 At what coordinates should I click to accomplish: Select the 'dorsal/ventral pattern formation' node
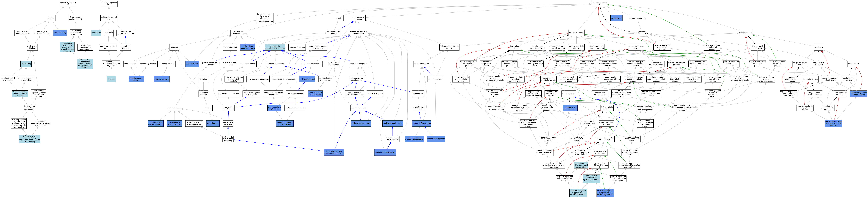click(x=174, y=123)
